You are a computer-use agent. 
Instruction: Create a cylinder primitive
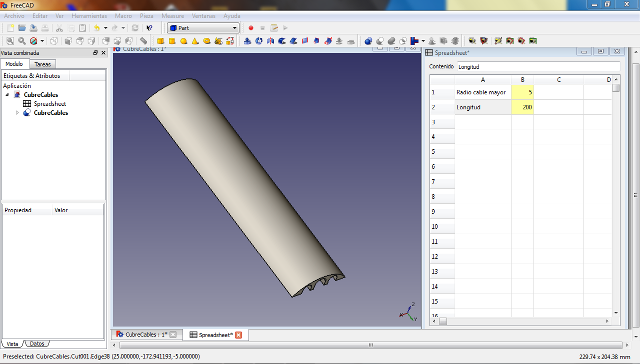click(x=172, y=41)
